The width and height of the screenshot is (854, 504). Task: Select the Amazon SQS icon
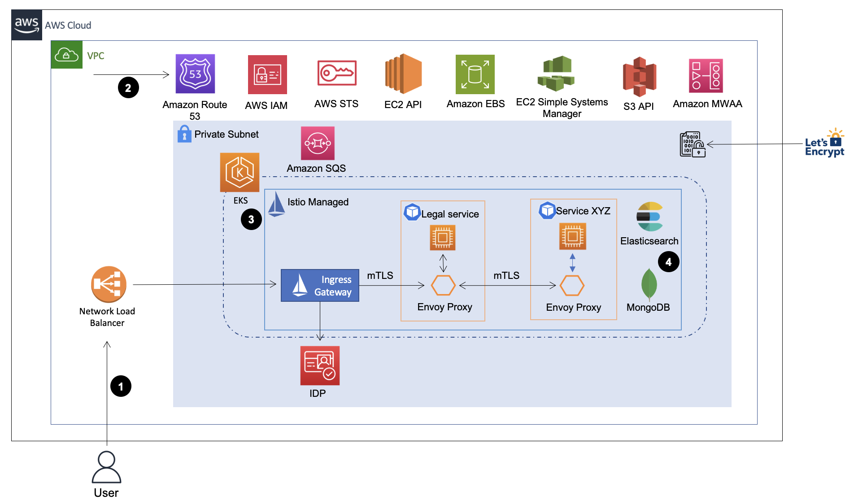[x=317, y=143]
